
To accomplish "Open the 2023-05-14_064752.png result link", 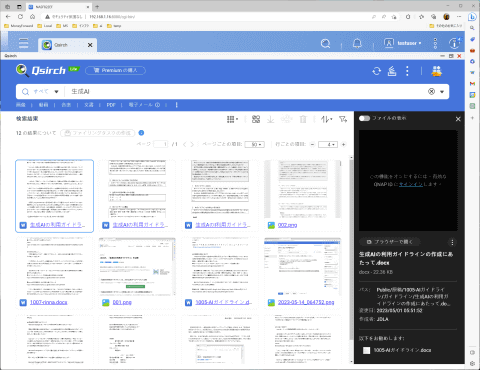I will tap(306, 302).
